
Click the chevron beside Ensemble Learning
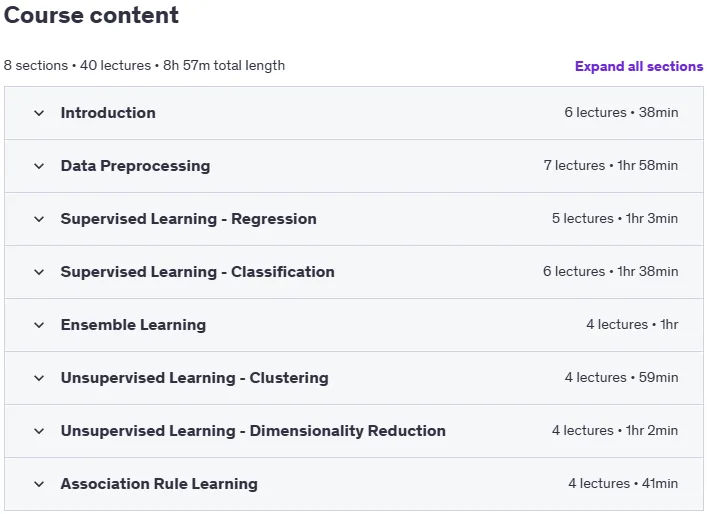click(39, 325)
